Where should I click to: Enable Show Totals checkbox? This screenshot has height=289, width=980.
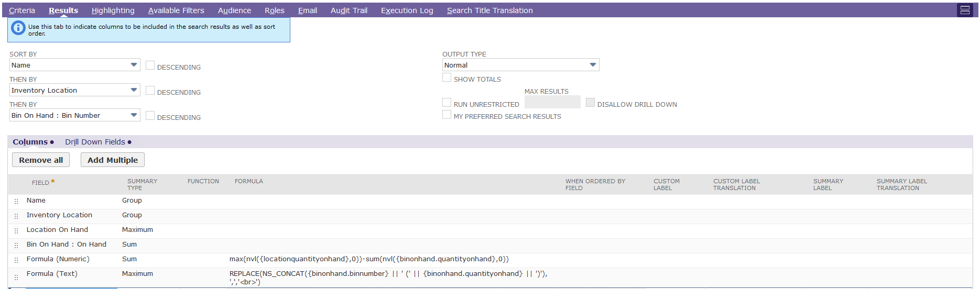[x=447, y=77]
